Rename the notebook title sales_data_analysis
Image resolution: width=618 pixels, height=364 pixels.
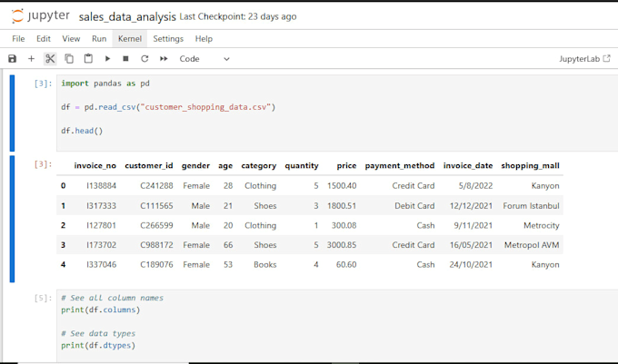pyautogui.click(x=127, y=16)
